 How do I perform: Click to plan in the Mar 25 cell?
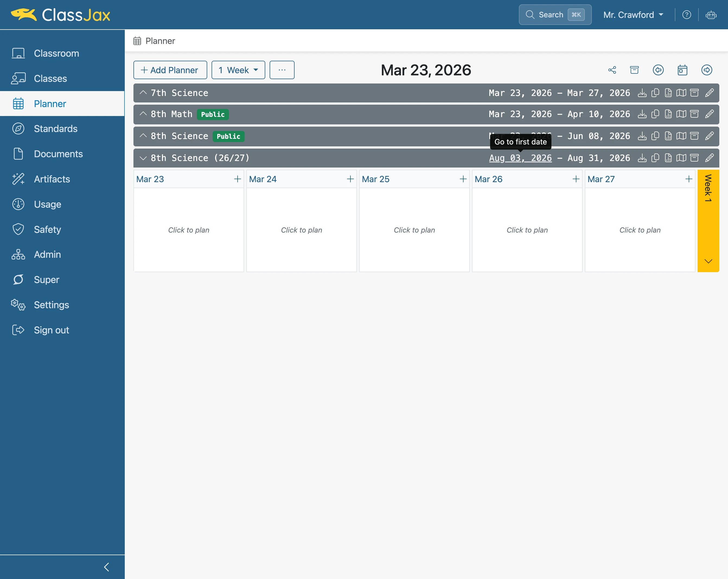coord(414,230)
